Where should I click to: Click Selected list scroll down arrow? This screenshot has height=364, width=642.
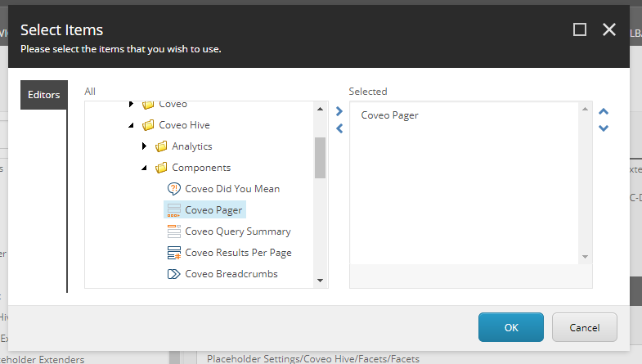click(x=585, y=257)
